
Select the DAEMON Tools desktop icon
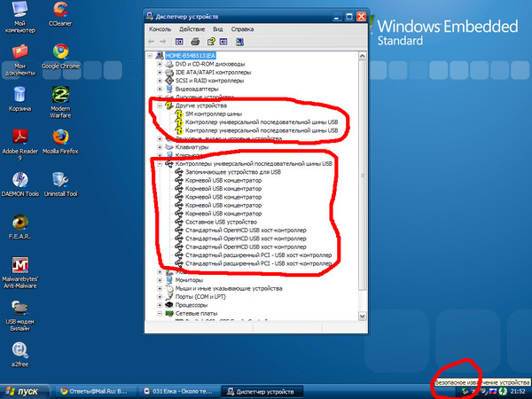20,184
